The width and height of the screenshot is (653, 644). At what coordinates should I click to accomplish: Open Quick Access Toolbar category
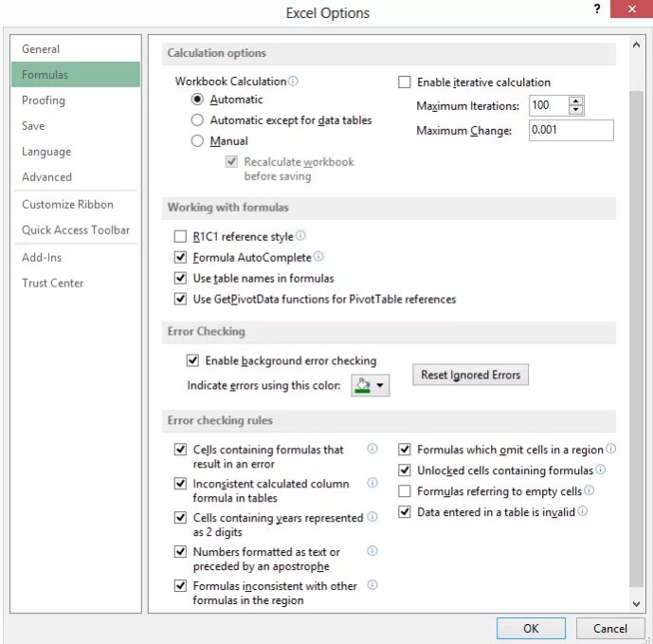76,230
